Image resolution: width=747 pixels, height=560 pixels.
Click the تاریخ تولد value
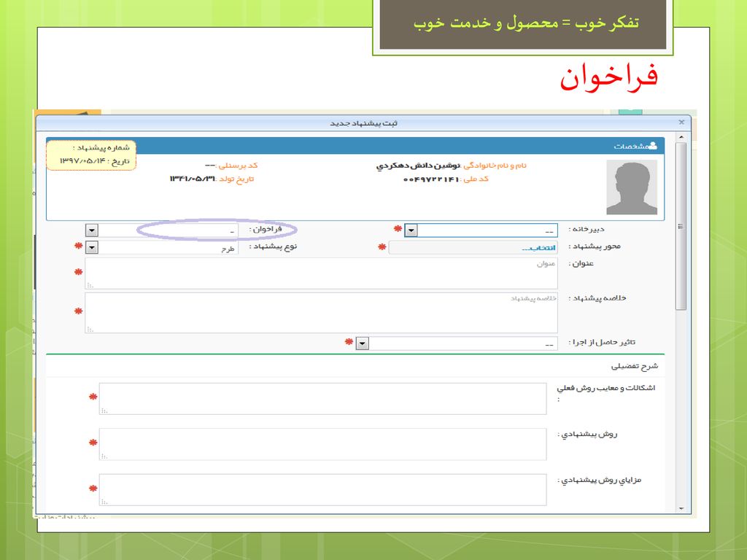193,179
